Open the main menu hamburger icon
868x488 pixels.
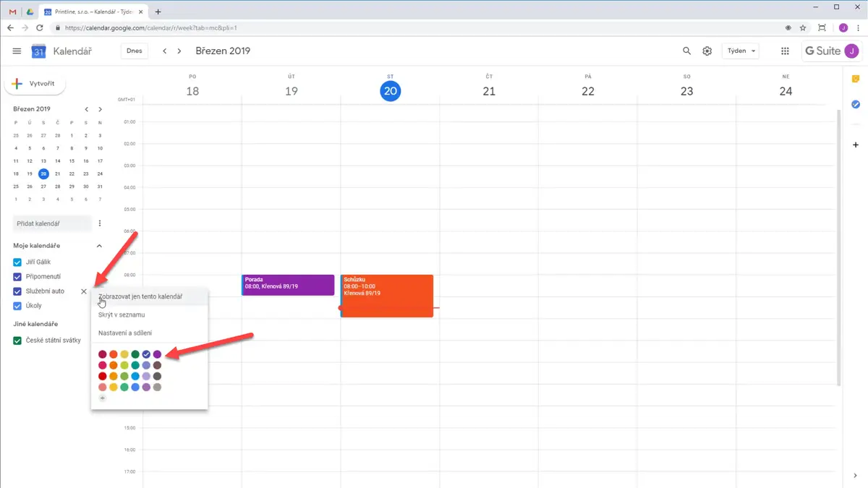pyautogui.click(x=17, y=51)
